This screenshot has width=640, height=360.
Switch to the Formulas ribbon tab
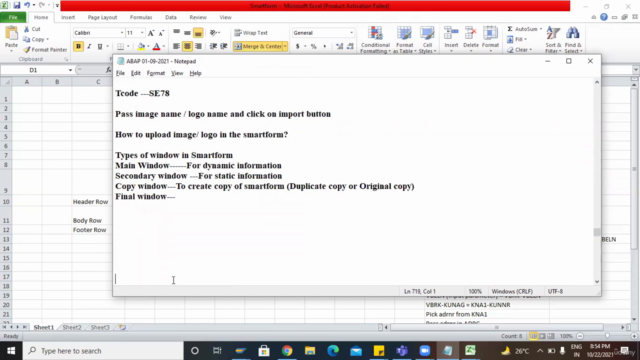(x=141, y=18)
